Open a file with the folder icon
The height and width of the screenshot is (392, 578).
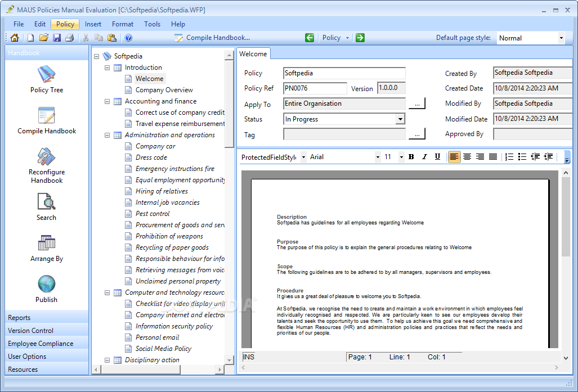pos(44,38)
